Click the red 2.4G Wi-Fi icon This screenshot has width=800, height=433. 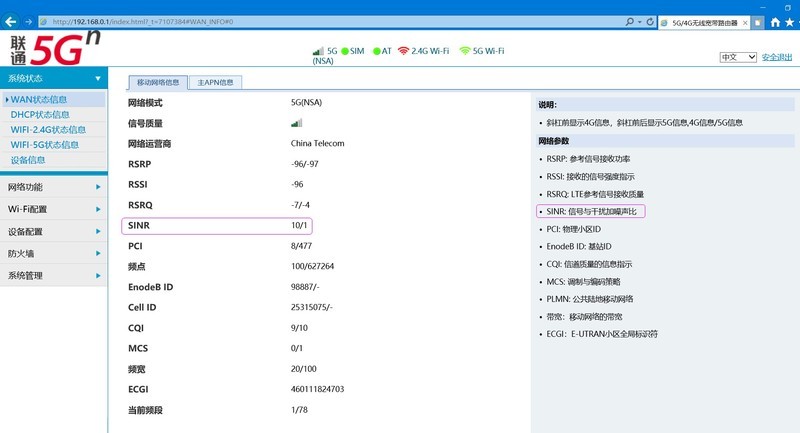tap(403, 50)
